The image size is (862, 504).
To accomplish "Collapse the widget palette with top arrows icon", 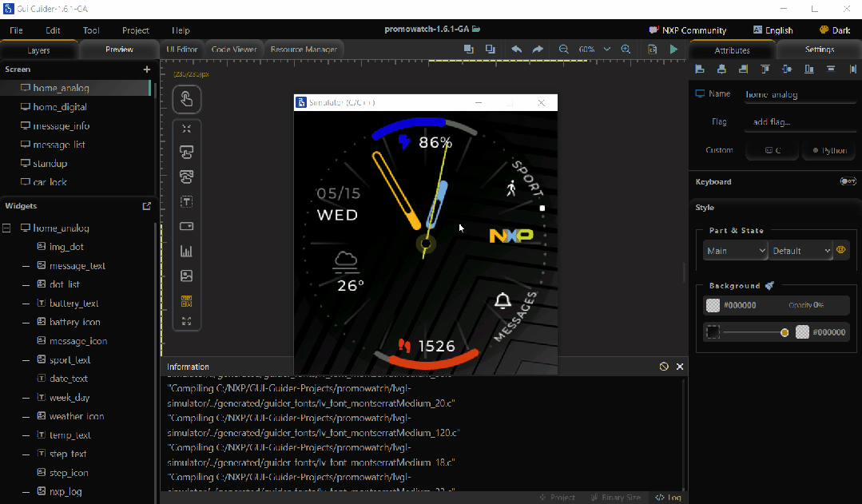I will coord(186,129).
